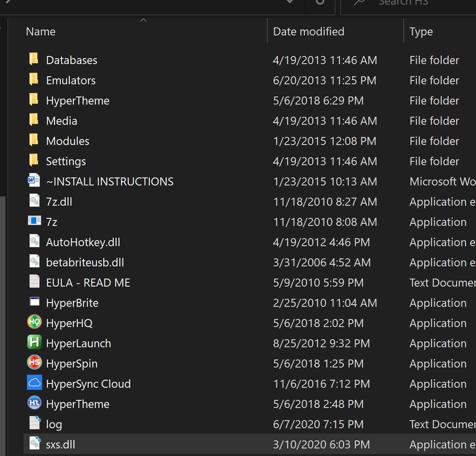
Task: Select the HyperHQ app icon
Action: click(x=34, y=322)
